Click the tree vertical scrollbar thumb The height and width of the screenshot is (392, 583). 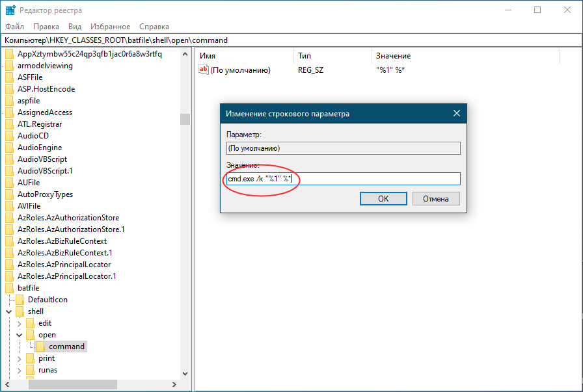coord(185,119)
